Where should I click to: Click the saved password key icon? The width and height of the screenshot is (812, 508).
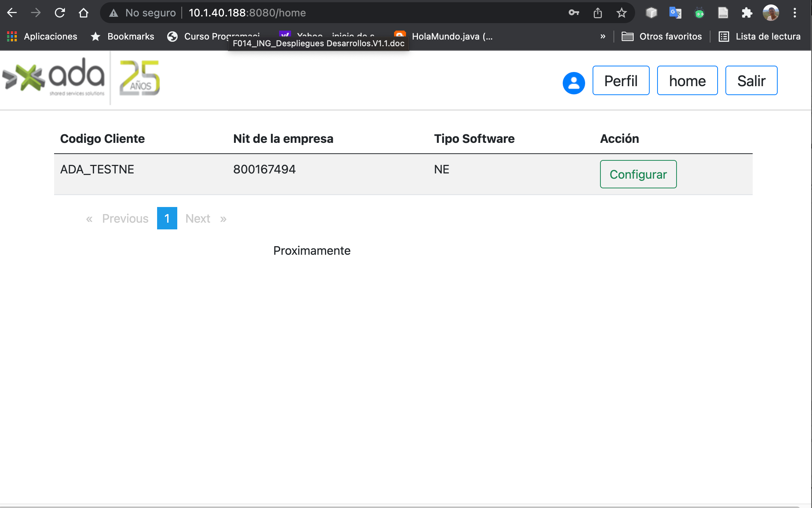tap(574, 13)
